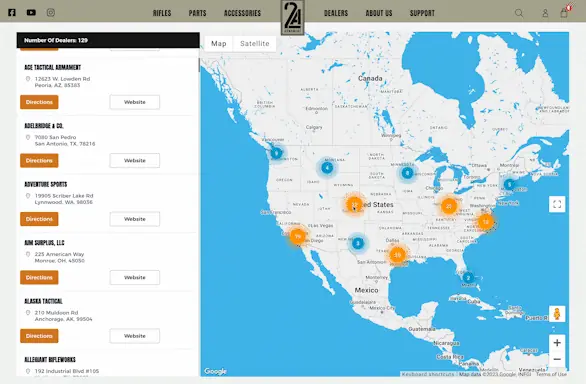
Task: Click the New Mexico blue cluster marker
Action: point(358,243)
